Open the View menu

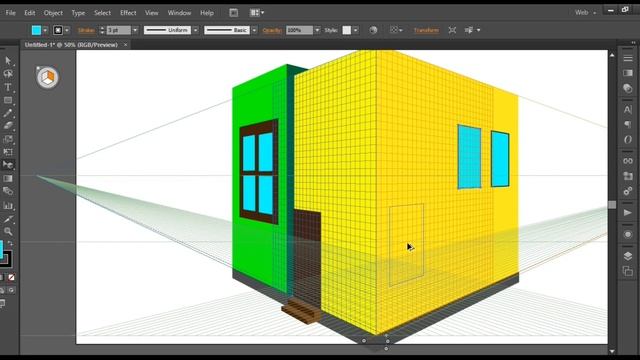[151, 13]
